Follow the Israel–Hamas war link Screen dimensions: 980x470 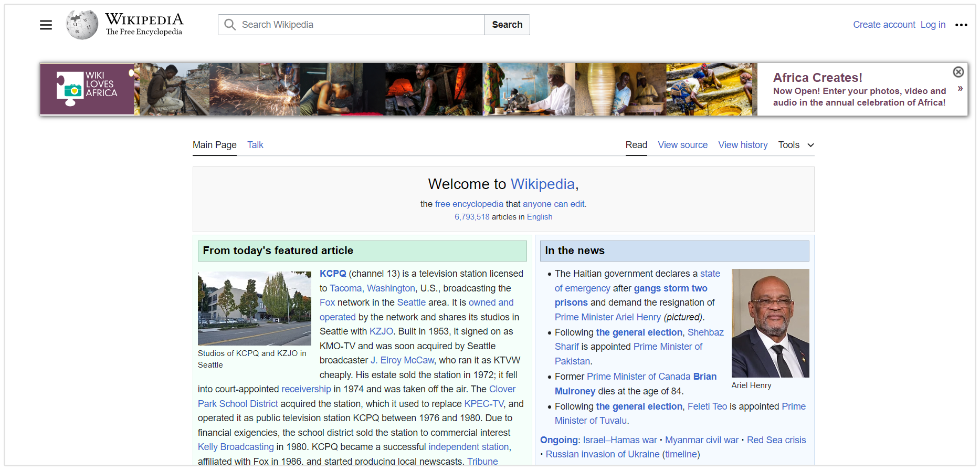click(x=619, y=440)
